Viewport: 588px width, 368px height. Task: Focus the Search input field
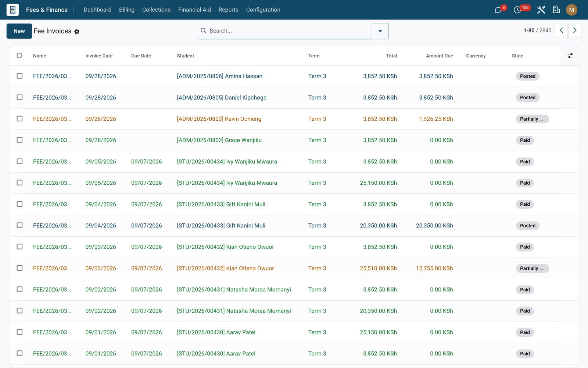(290, 31)
